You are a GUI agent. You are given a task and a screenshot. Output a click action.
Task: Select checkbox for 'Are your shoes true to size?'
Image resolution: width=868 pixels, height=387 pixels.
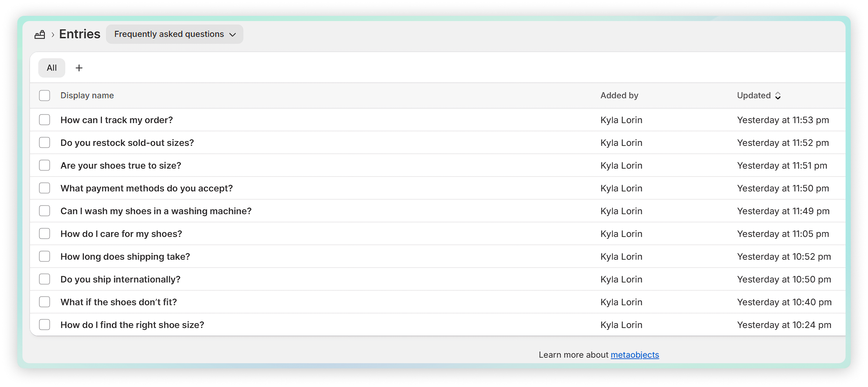[45, 166]
